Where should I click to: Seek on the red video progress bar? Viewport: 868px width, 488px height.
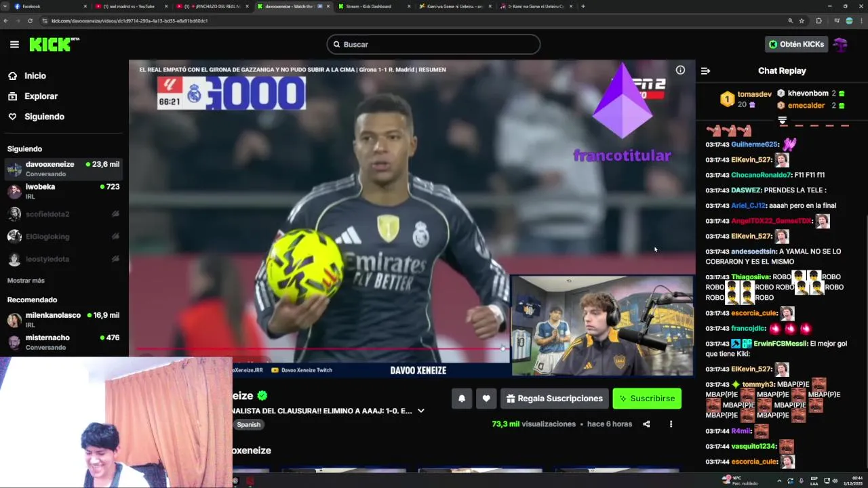tap(321, 348)
